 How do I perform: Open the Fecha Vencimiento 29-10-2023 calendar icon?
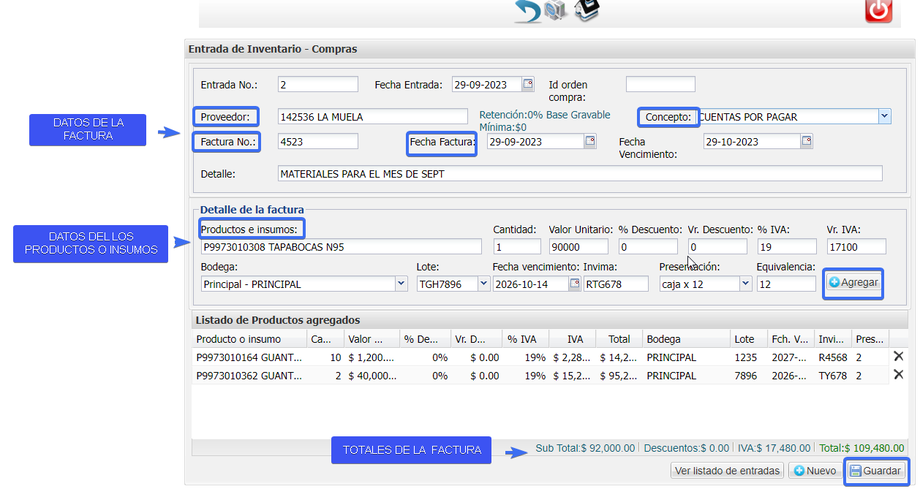click(x=807, y=141)
